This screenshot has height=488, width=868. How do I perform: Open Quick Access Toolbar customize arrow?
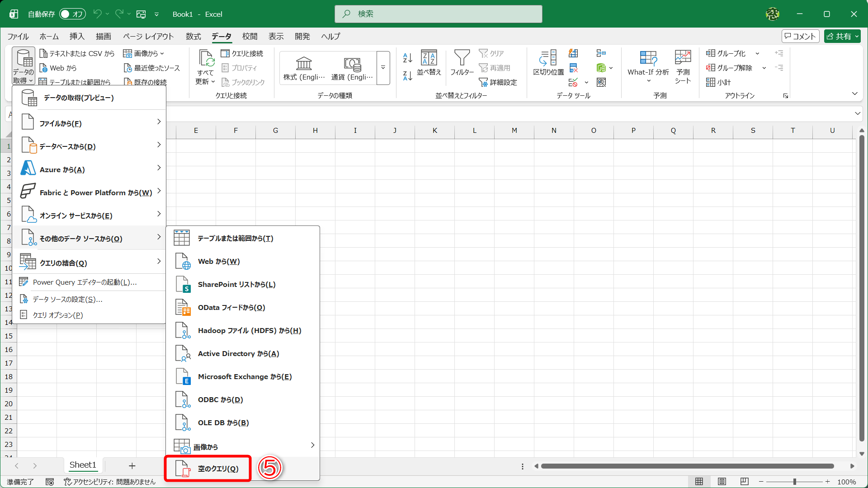156,14
